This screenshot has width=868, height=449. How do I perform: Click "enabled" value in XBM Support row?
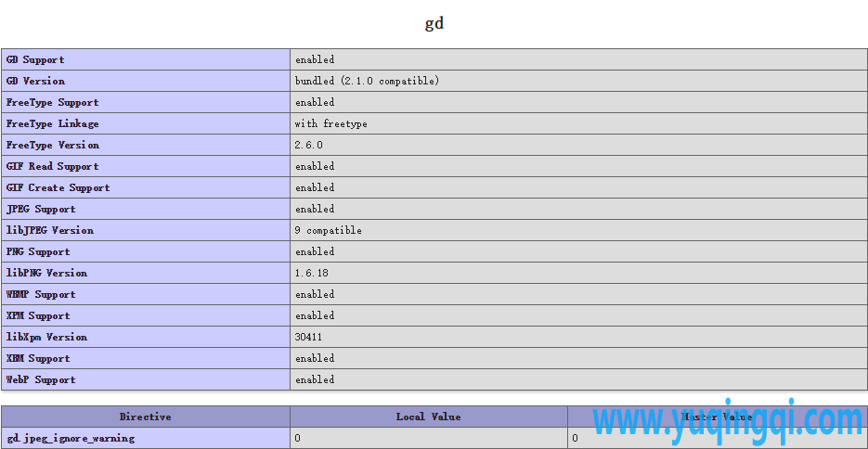coord(315,358)
